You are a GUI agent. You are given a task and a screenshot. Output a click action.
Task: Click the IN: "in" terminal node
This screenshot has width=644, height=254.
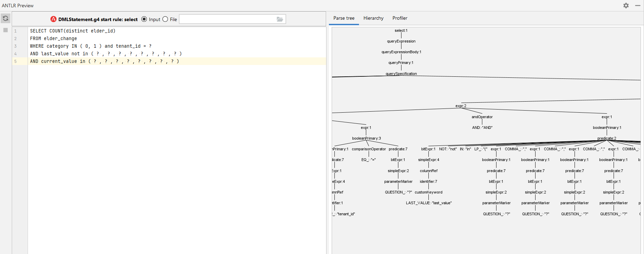coord(465,149)
